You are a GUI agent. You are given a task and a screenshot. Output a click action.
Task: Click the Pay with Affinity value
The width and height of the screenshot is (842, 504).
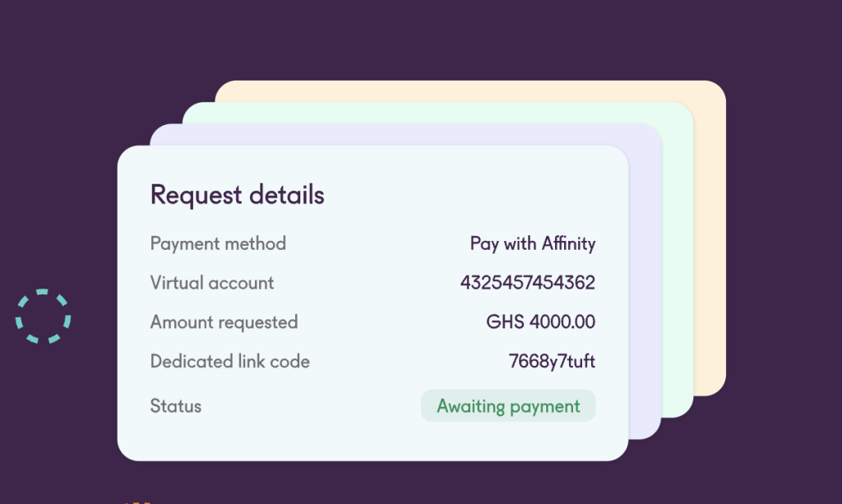point(532,243)
